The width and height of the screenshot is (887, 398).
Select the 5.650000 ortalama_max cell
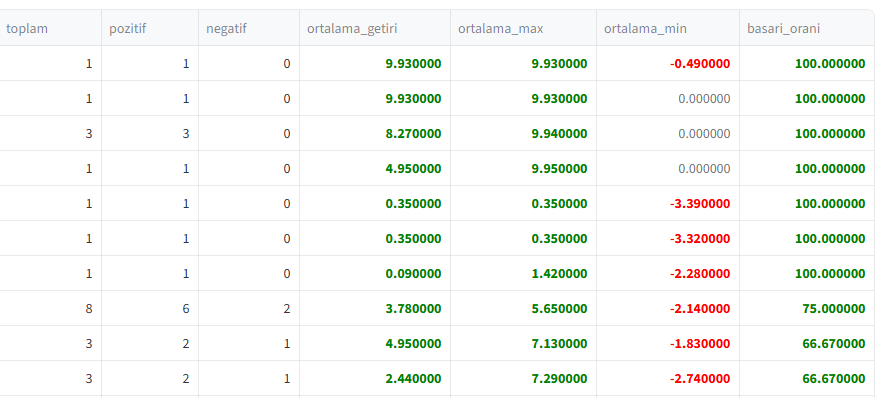click(x=523, y=309)
